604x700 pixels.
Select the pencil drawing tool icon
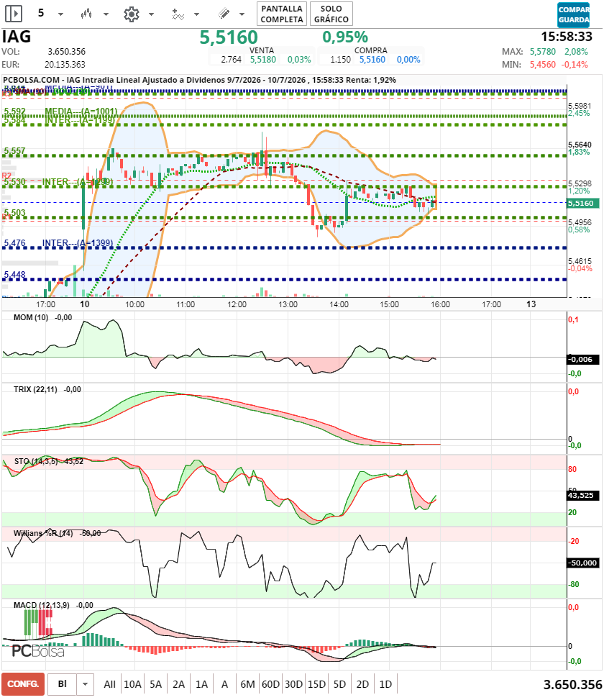(x=224, y=14)
